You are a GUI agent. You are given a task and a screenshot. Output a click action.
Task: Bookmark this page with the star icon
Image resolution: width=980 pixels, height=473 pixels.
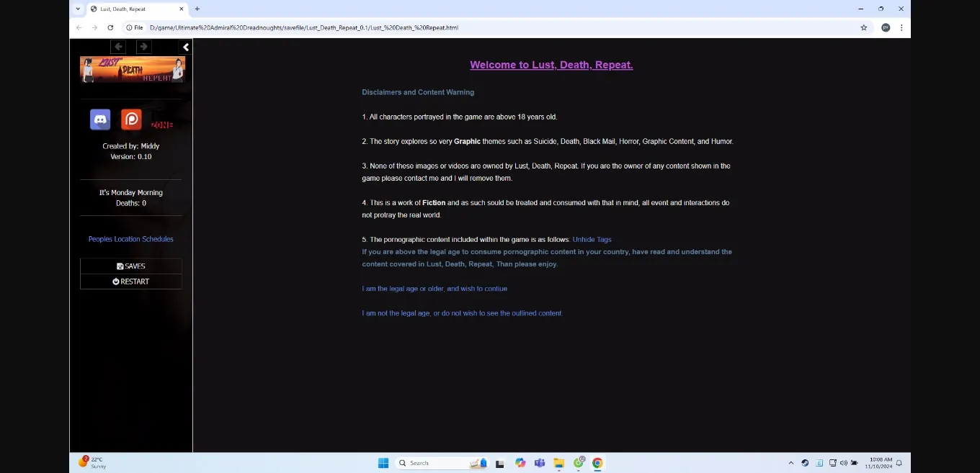(x=863, y=27)
